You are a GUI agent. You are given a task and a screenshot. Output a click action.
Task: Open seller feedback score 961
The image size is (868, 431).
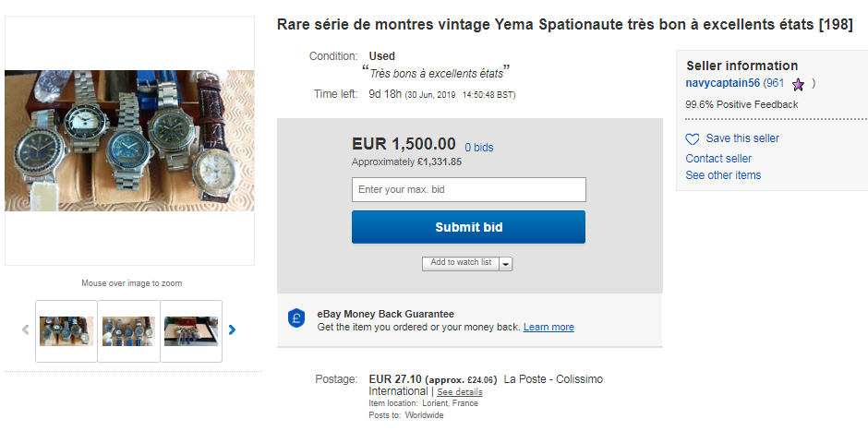pos(774,83)
